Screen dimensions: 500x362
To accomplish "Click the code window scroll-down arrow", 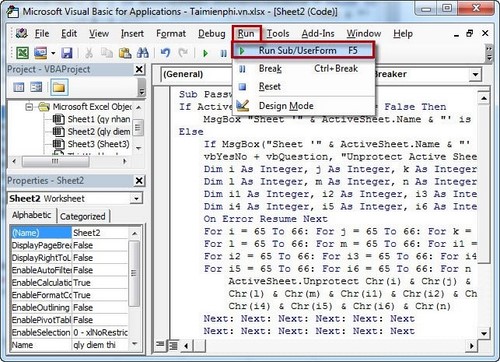I will tap(484, 333).
